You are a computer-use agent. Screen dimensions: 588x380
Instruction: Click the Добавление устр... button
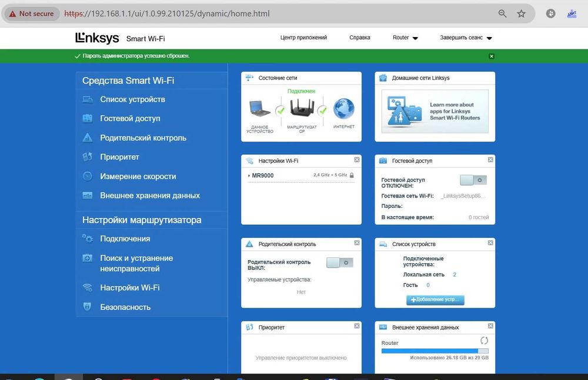click(x=435, y=300)
